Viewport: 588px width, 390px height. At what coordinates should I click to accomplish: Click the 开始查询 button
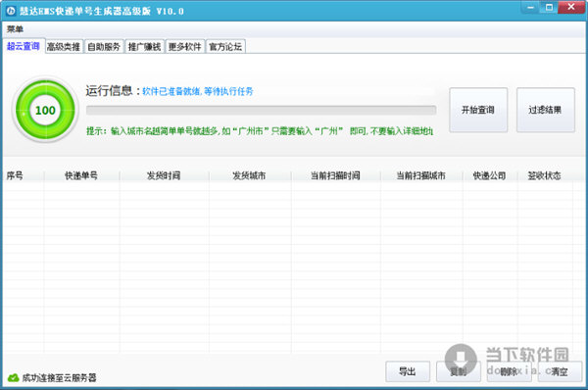pyautogui.click(x=478, y=110)
